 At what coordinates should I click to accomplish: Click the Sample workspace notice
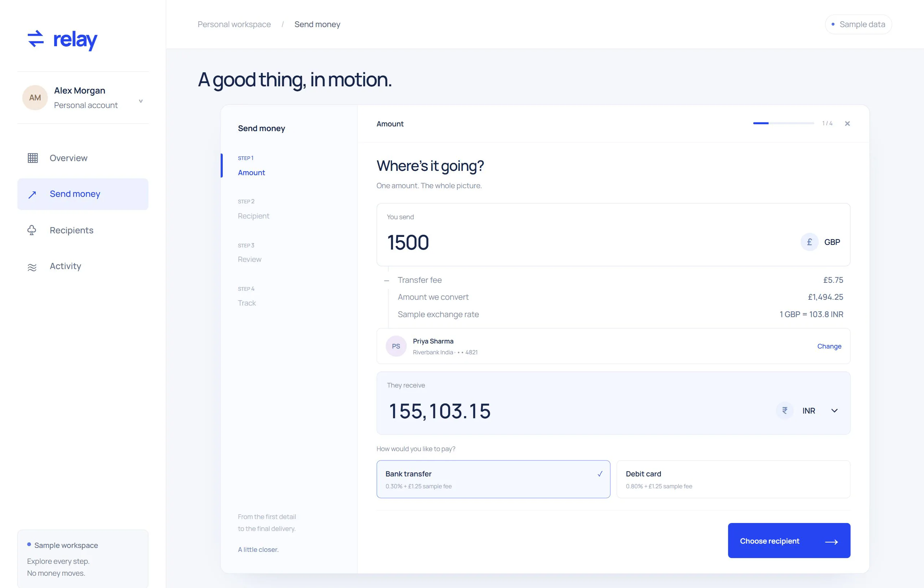tap(83, 559)
